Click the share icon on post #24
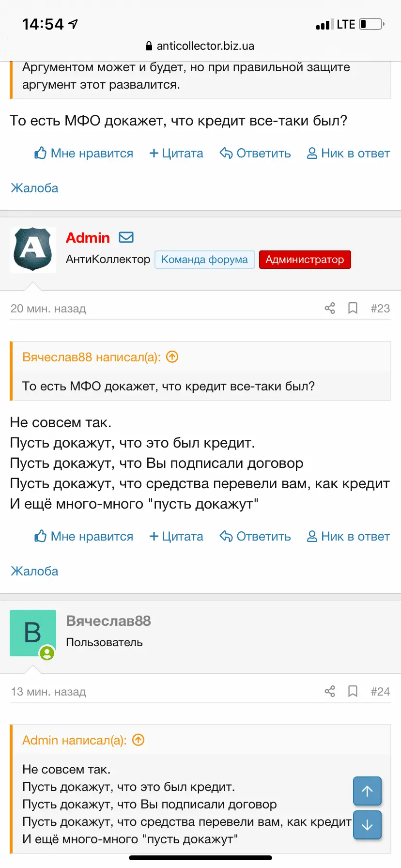 [x=330, y=692]
